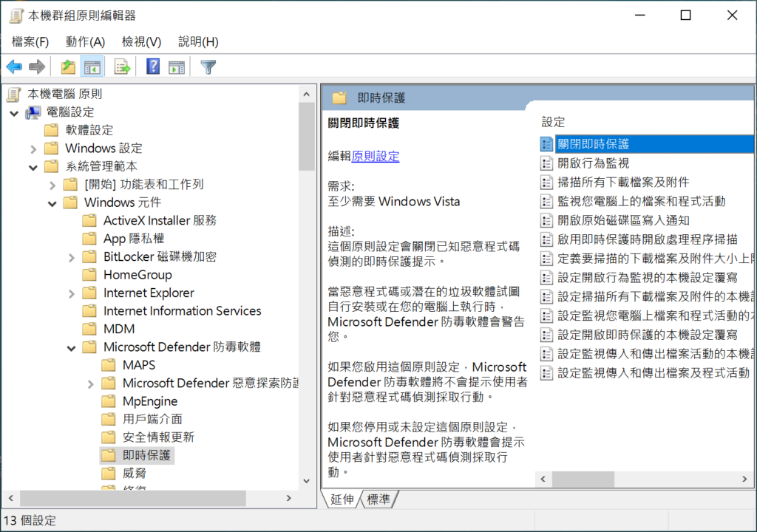Click the show/hide action pane icon

coord(177,66)
